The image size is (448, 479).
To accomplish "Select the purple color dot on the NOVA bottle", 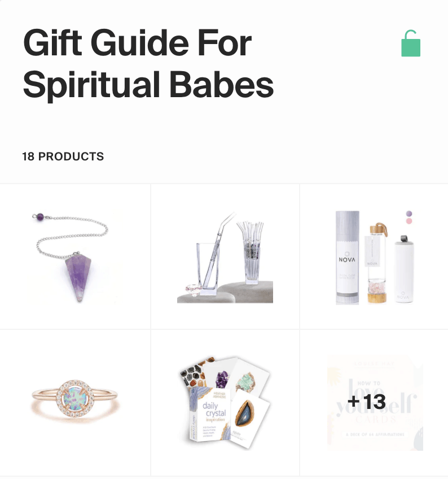I will coord(409,214).
